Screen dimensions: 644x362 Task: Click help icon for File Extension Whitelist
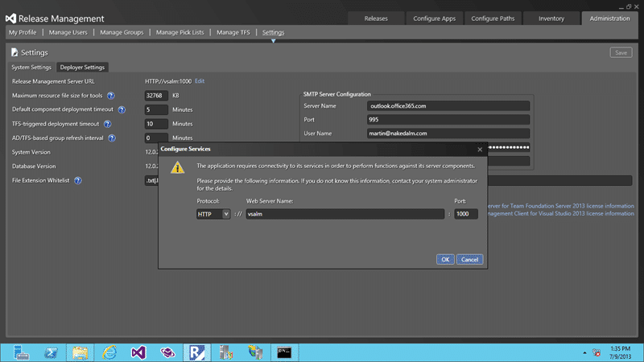77,180
